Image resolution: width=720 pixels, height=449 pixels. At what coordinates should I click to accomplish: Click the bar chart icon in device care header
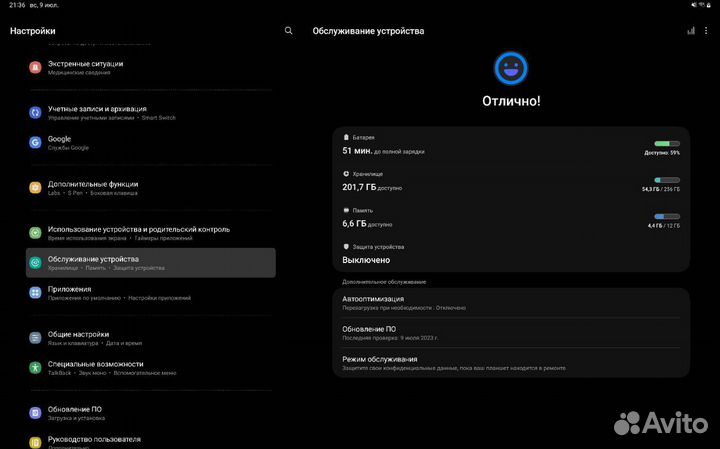pyautogui.click(x=690, y=31)
